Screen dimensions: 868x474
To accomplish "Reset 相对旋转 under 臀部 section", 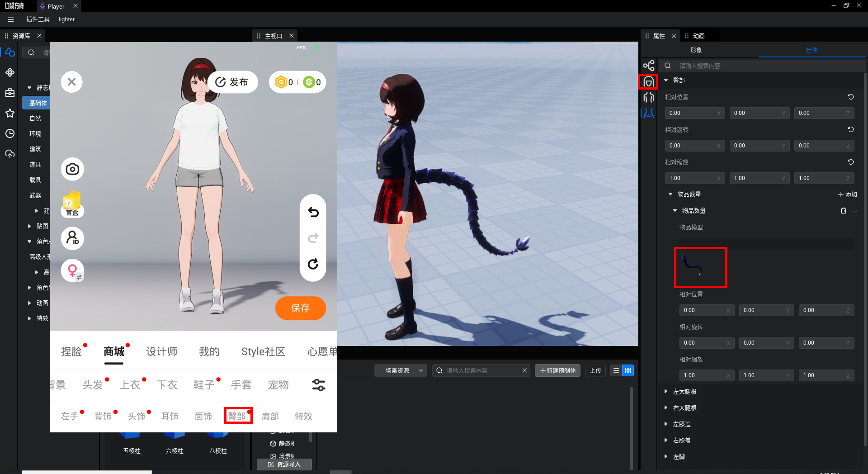I will tap(850, 129).
